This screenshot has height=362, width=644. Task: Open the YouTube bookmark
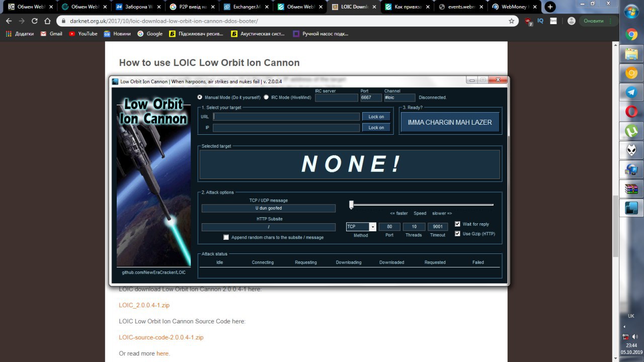click(x=83, y=34)
